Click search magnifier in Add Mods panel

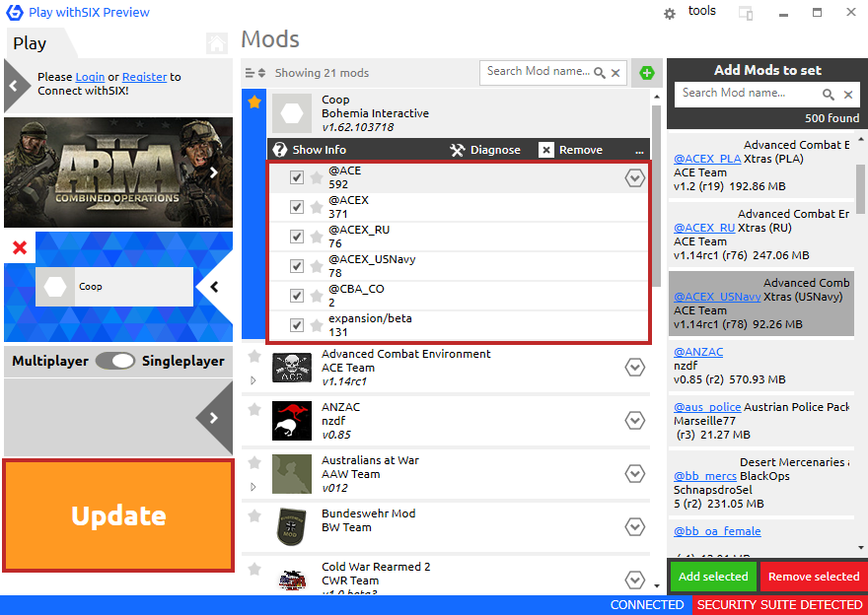[x=829, y=95]
